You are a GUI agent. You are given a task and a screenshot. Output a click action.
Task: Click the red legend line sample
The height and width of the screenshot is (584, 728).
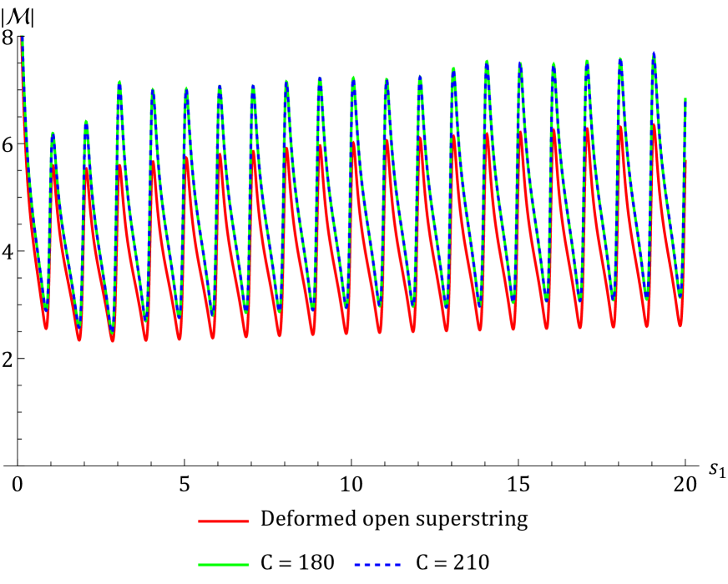point(223,521)
